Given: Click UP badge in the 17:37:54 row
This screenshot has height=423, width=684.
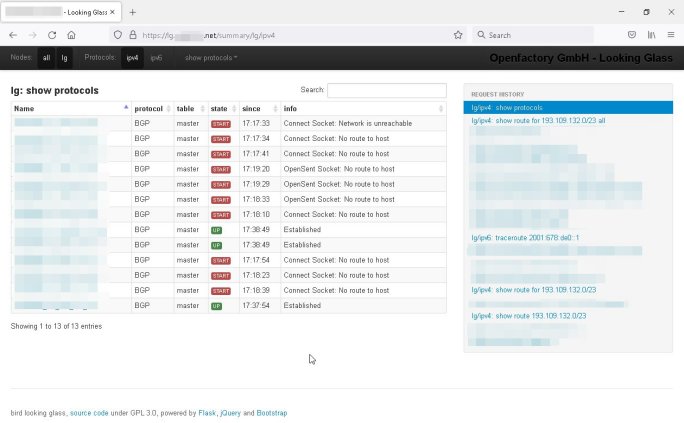Looking at the screenshot, I should tap(216, 306).
